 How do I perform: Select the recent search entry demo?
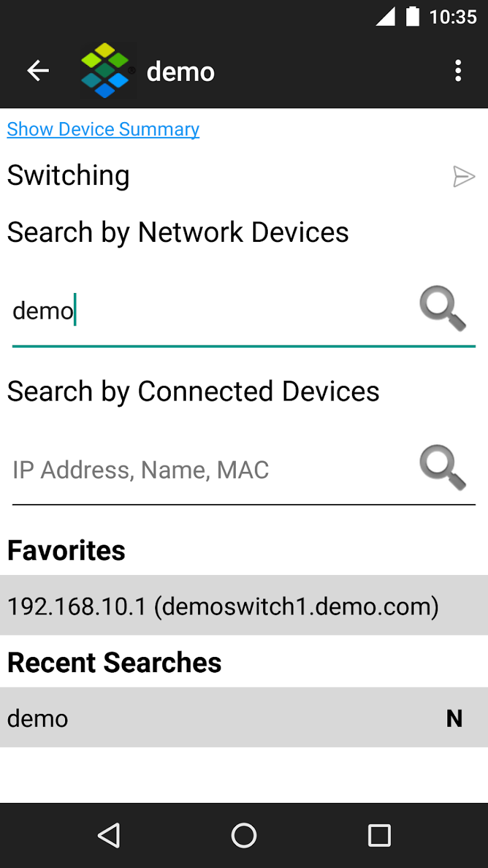244,717
